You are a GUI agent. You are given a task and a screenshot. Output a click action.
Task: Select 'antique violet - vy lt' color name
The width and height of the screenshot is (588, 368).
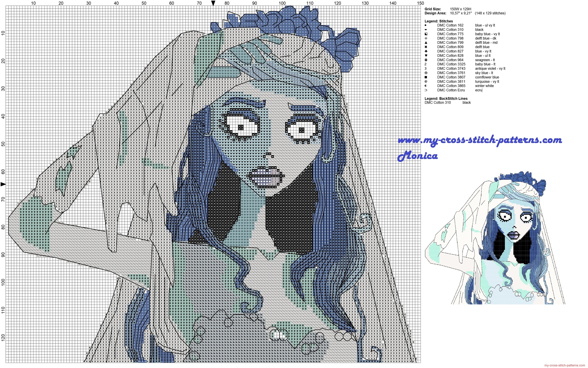[490, 69]
